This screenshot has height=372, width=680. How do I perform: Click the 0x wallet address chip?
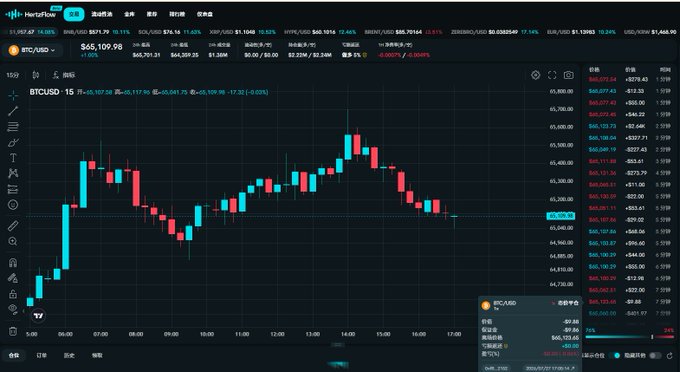tap(497, 368)
